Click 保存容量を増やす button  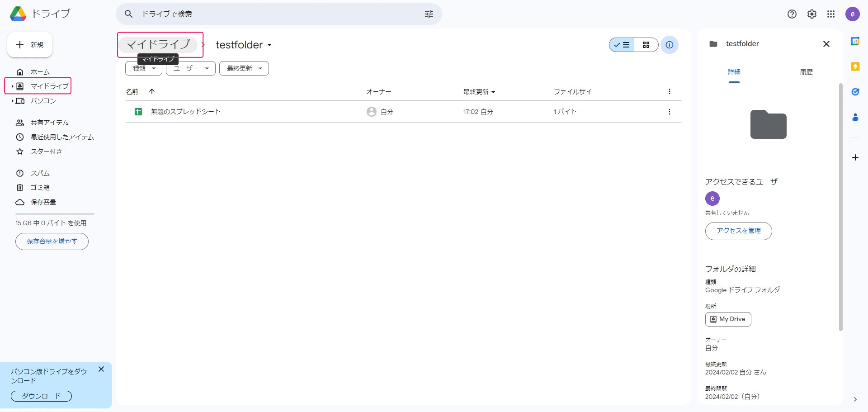[x=52, y=242]
